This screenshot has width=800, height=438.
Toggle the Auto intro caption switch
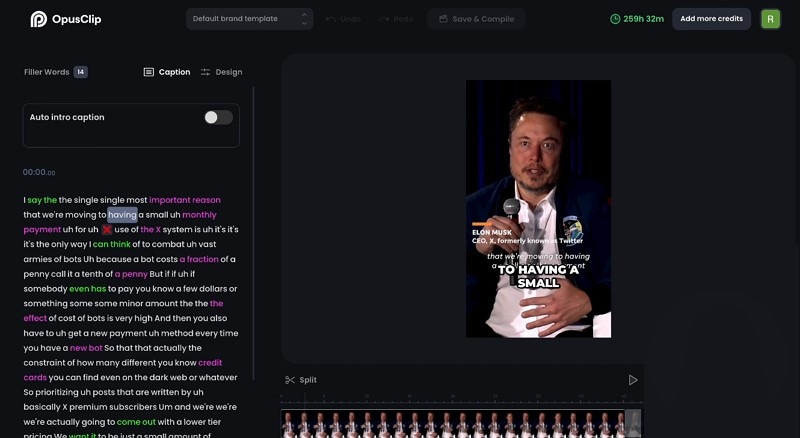pos(218,117)
